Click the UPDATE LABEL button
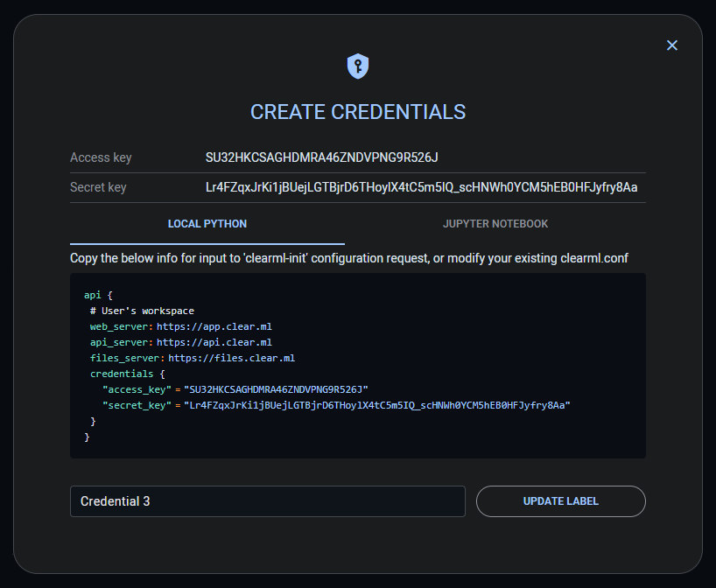The width and height of the screenshot is (716, 588). (x=560, y=500)
